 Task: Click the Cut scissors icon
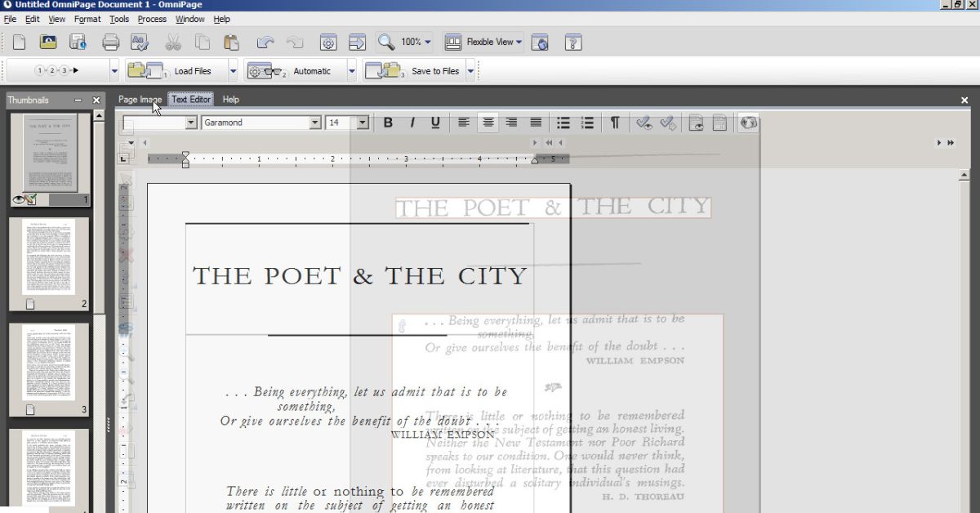tap(173, 42)
